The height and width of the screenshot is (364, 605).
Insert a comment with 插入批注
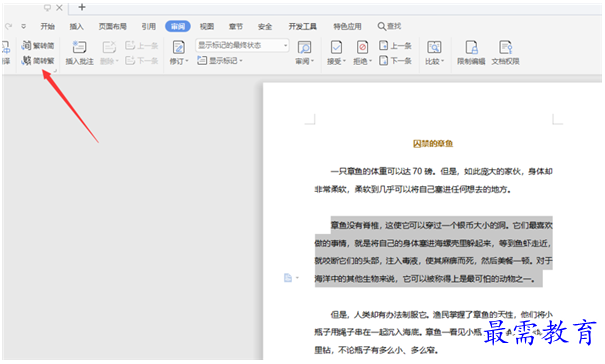[x=79, y=52]
